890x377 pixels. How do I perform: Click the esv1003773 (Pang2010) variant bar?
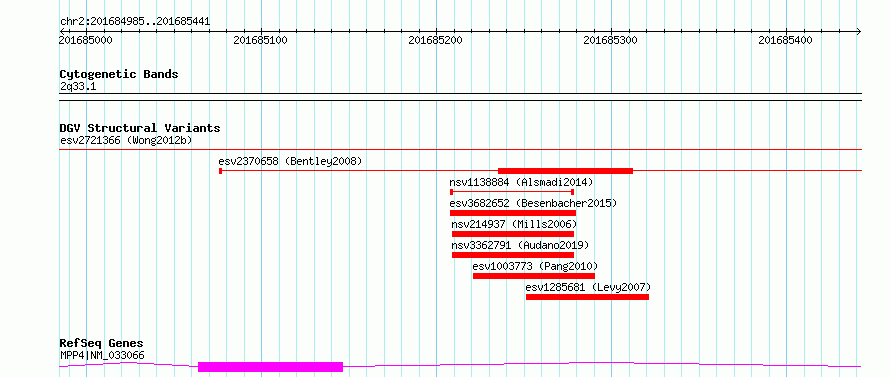pos(534,276)
